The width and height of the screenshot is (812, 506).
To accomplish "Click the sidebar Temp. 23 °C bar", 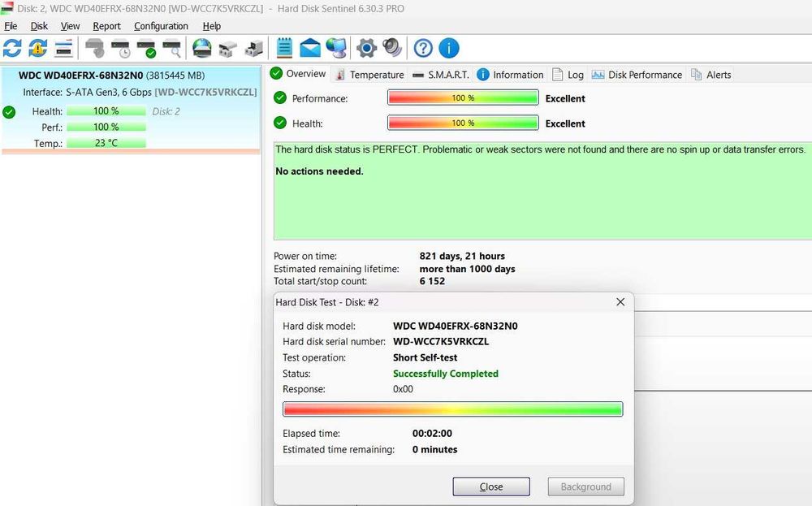I will (x=106, y=143).
